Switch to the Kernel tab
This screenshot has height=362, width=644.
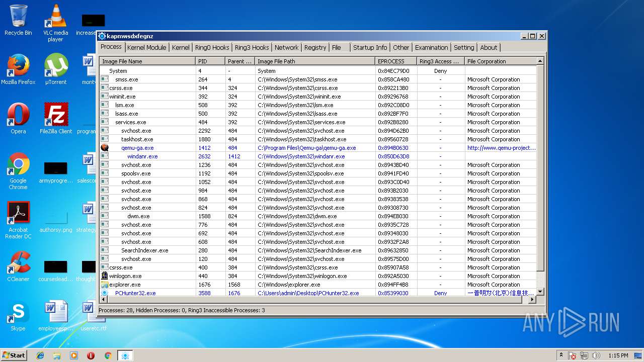click(181, 47)
